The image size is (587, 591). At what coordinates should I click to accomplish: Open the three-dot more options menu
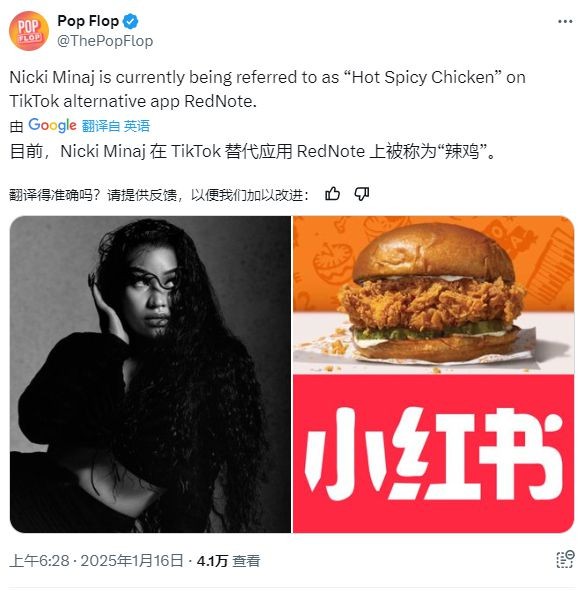pyautogui.click(x=565, y=21)
